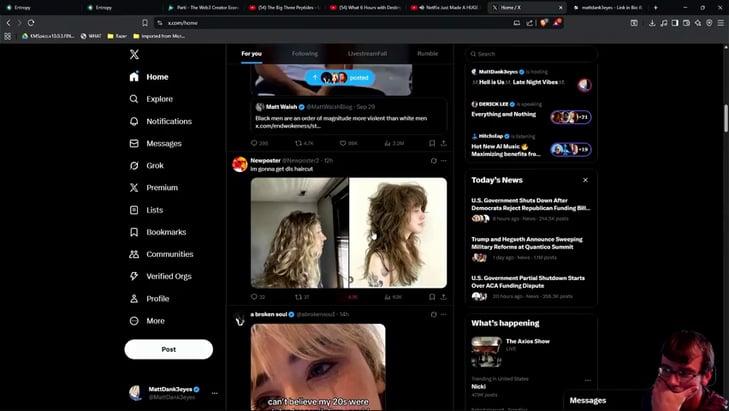This screenshot has height=411, width=729.
Task: Unlike the Newposter haircut post
Action: pyautogui.click(x=349, y=297)
